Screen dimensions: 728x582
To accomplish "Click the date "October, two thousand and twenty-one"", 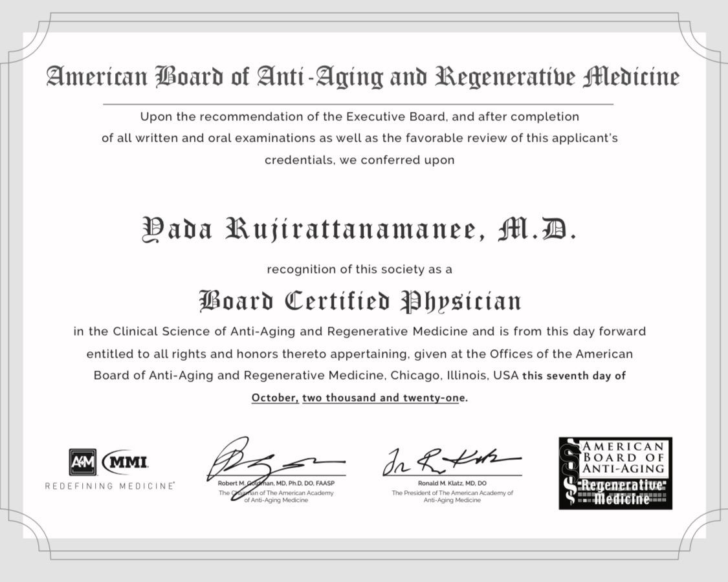I will click(x=359, y=398).
